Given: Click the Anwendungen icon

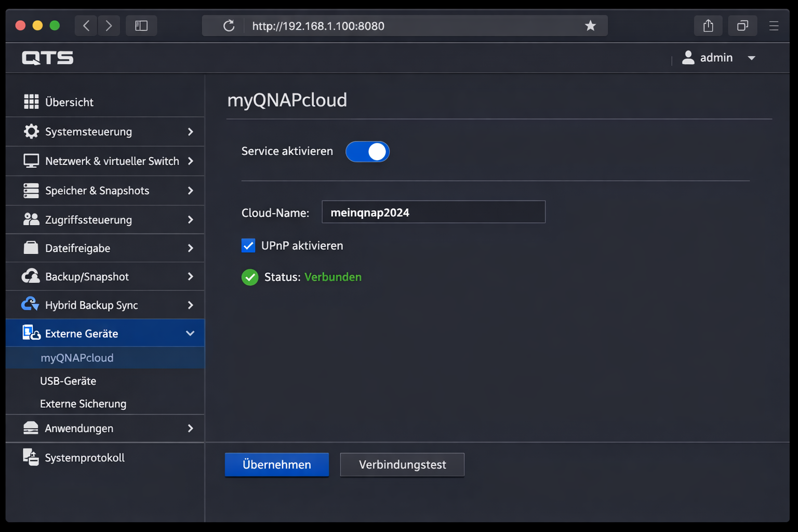Looking at the screenshot, I should [x=31, y=428].
